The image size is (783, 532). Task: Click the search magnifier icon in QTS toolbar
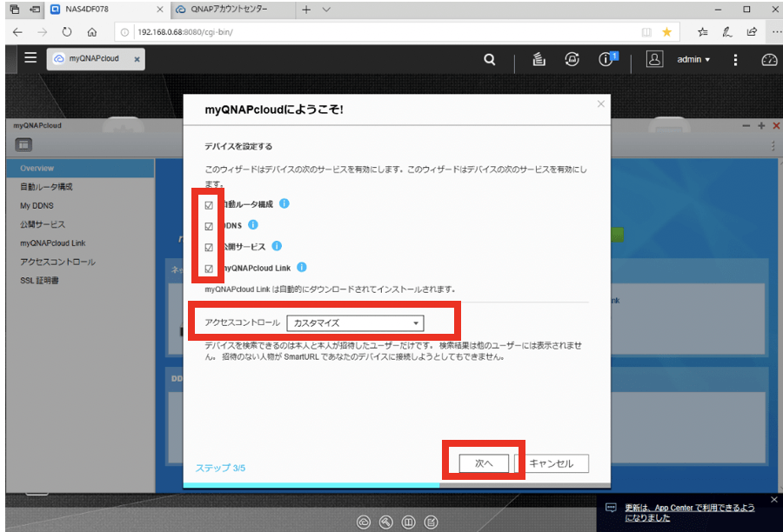point(489,59)
